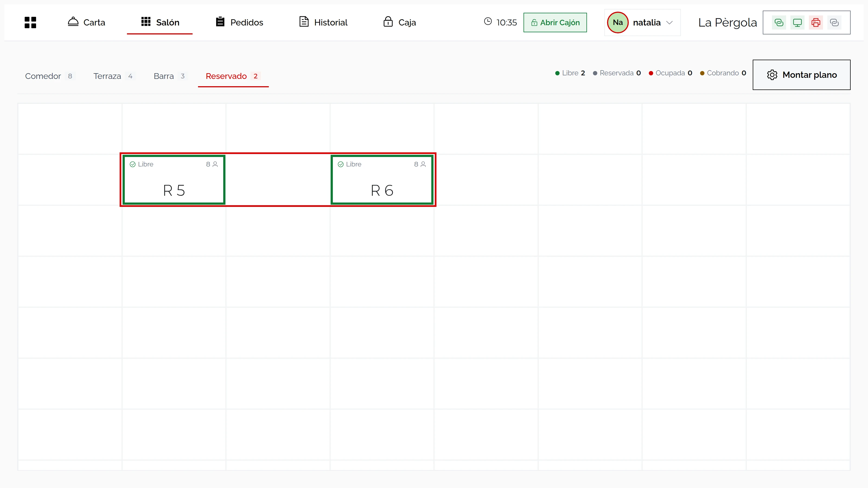Viewport: 868px width, 488px height.
Task: Expand the natalia user dropdown
Action: tap(669, 23)
